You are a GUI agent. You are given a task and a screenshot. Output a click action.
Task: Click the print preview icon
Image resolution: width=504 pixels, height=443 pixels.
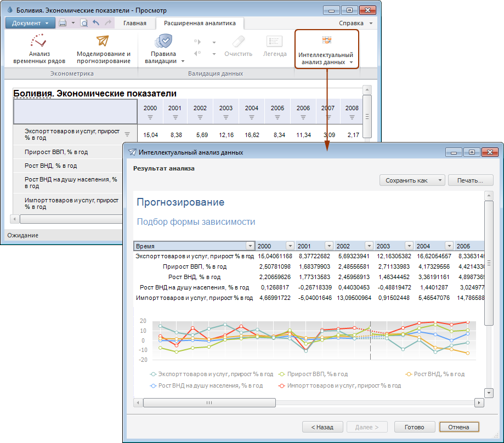pyautogui.click(x=84, y=23)
